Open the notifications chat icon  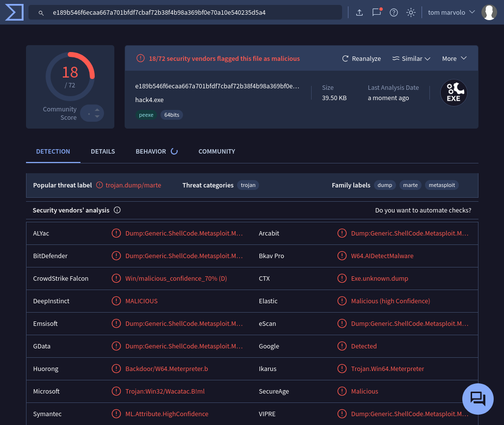(376, 12)
